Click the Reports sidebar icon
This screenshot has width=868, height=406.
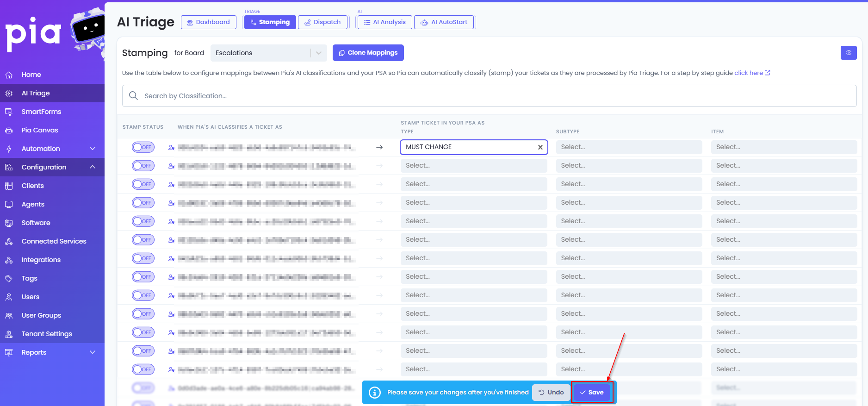click(9, 352)
